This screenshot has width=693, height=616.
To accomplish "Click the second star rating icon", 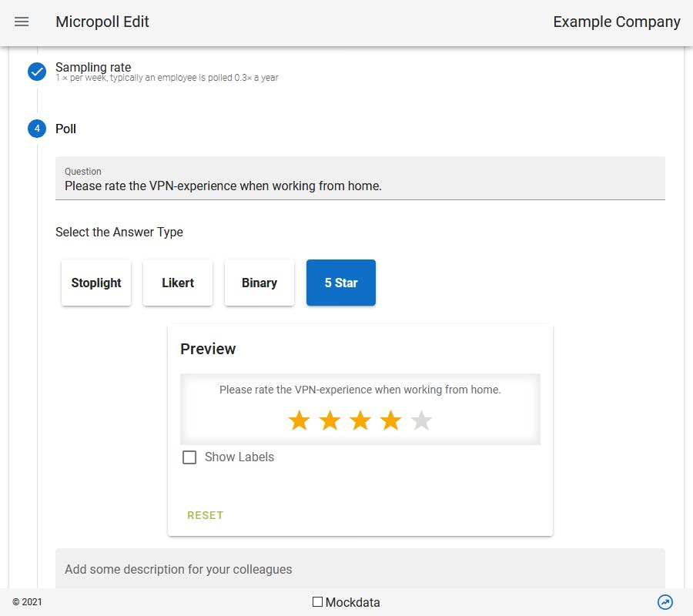I will [330, 420].
